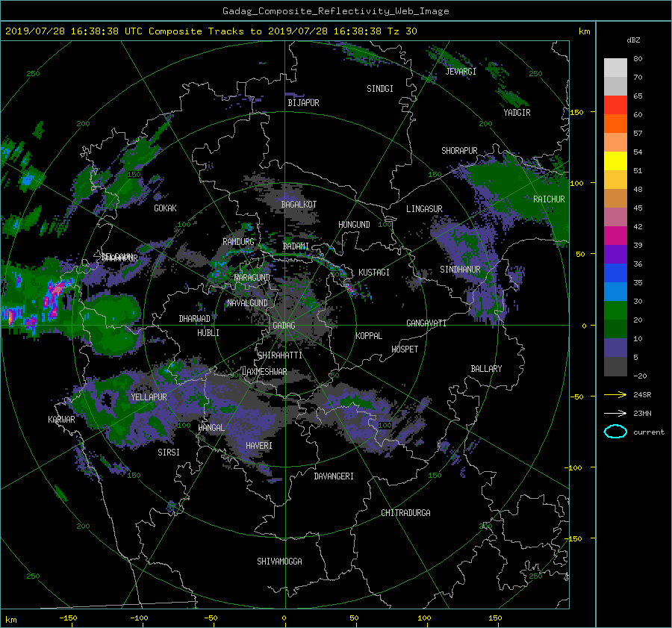Click the km unit label at bottom left
The height and width of the screenshot is (628, 672).
coord(11,620)
